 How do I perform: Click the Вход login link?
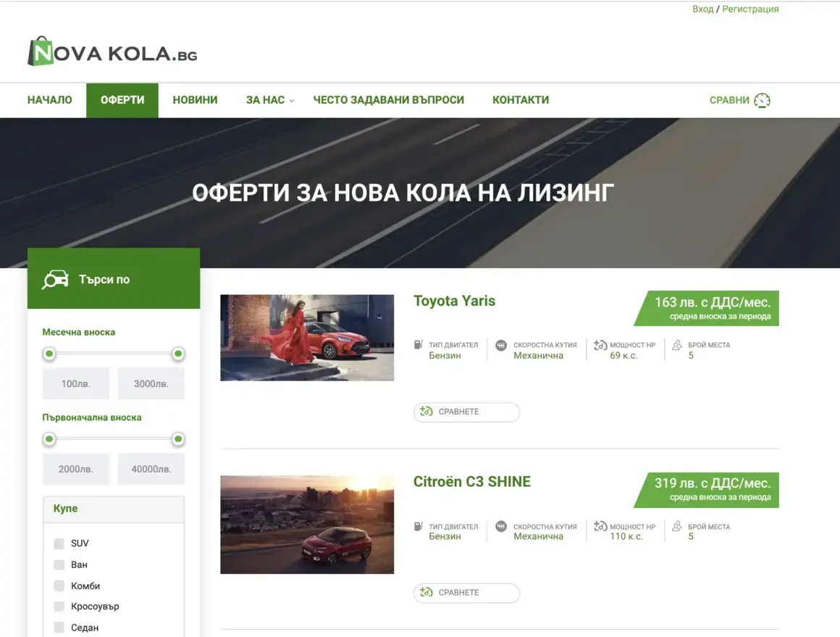702,9
